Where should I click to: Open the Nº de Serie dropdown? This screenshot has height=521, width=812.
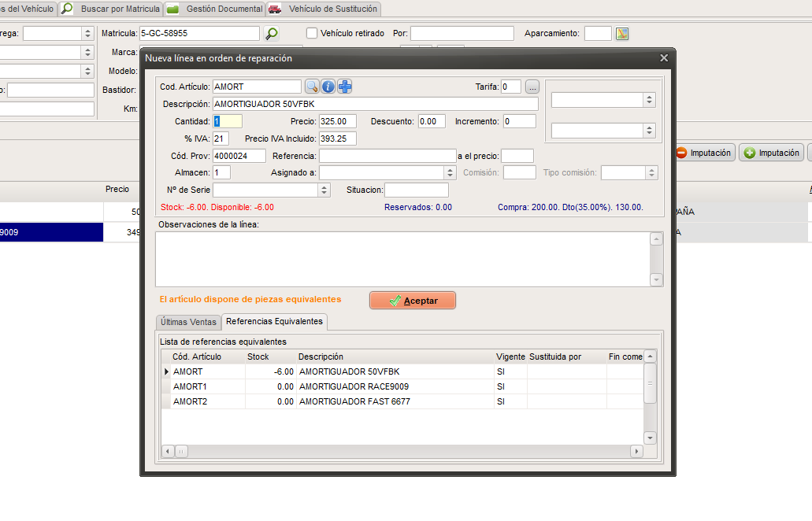[324, 190]
